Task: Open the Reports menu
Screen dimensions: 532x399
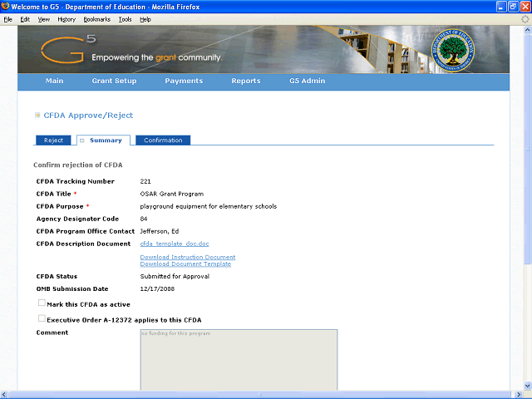Action: click(246, 81)
